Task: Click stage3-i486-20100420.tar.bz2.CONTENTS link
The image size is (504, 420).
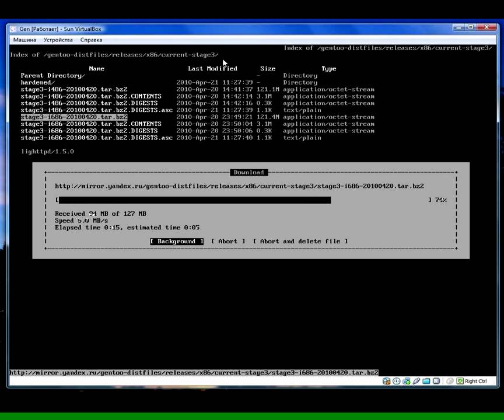Action: coord(91,96)
